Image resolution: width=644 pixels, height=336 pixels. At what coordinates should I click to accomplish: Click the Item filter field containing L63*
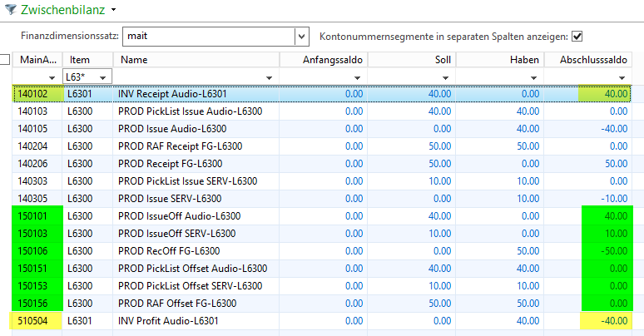coord(81,77)
